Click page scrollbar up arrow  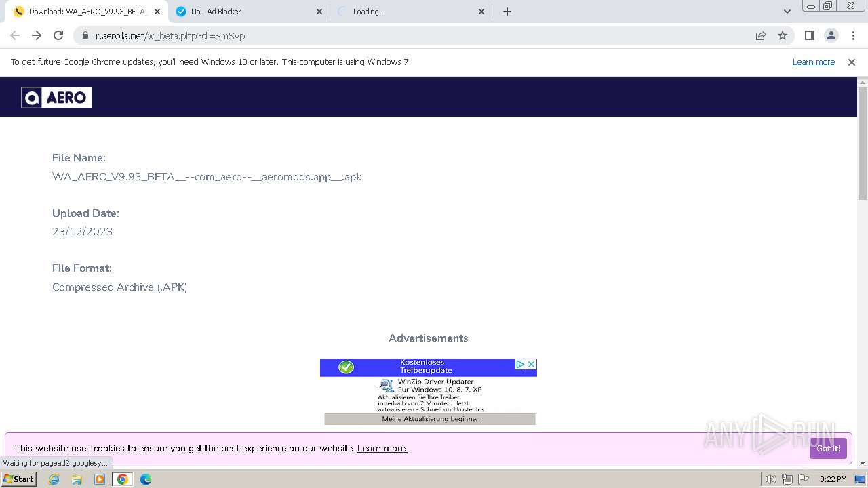[863, 82]
